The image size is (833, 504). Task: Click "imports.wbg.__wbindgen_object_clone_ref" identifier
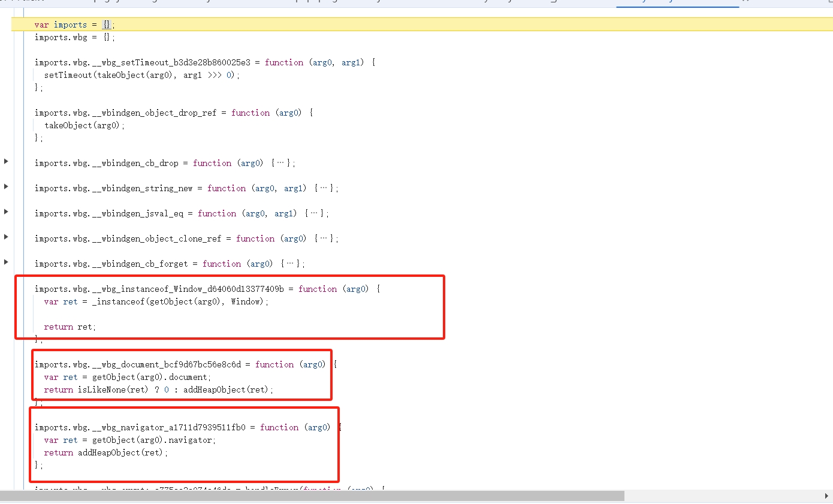128,239
